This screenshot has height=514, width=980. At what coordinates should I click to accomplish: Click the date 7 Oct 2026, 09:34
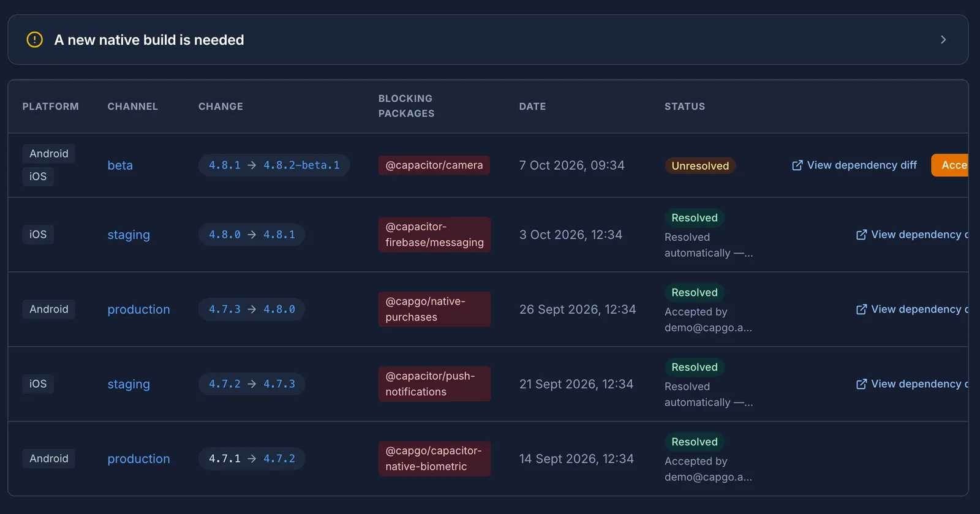coord(572,165)
